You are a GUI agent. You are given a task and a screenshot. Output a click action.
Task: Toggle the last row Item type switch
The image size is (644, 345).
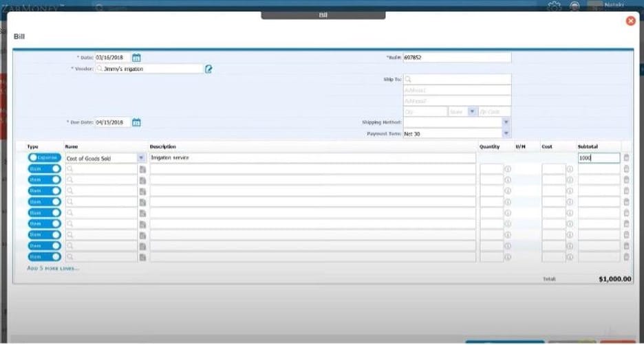click(44, 257)
